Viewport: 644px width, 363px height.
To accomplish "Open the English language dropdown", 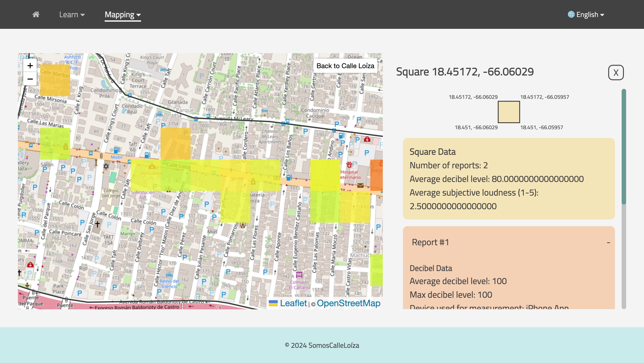I will tap(586, 15).
